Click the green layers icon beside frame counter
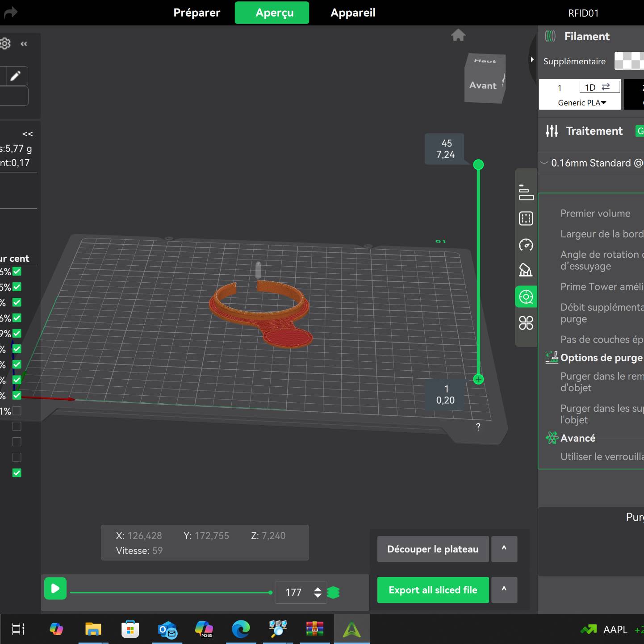This screenshot has width=644, height=644. pos(333,593)
